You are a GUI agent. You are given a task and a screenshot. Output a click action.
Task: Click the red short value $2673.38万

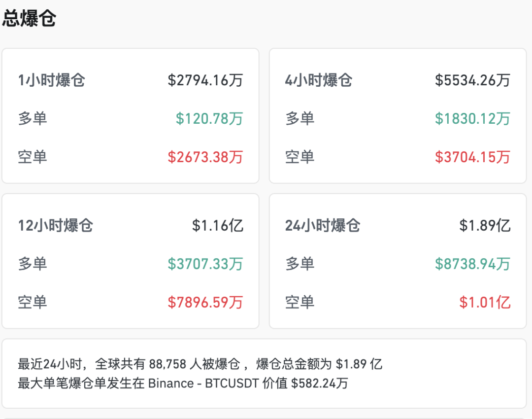click(x=205, y=157)
